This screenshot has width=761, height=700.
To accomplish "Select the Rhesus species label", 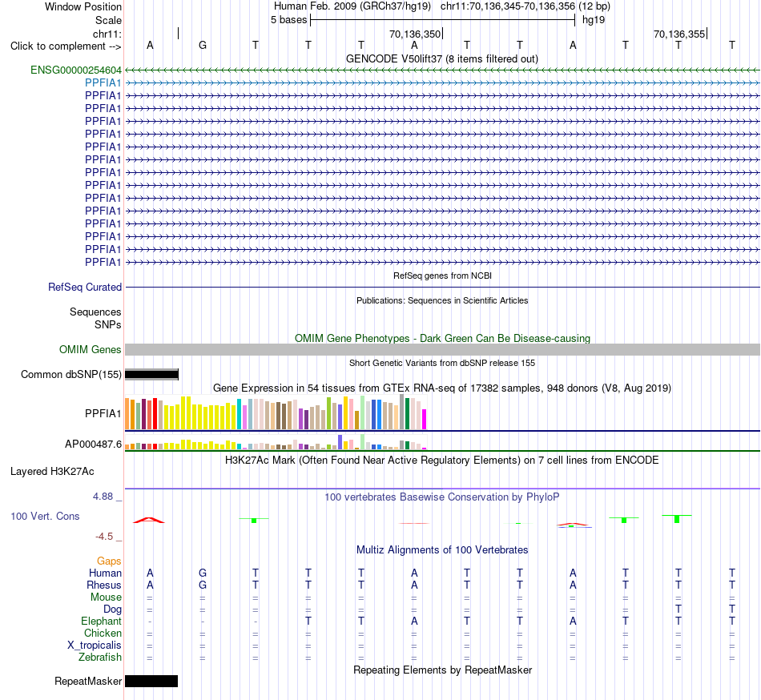I will 104,585.
